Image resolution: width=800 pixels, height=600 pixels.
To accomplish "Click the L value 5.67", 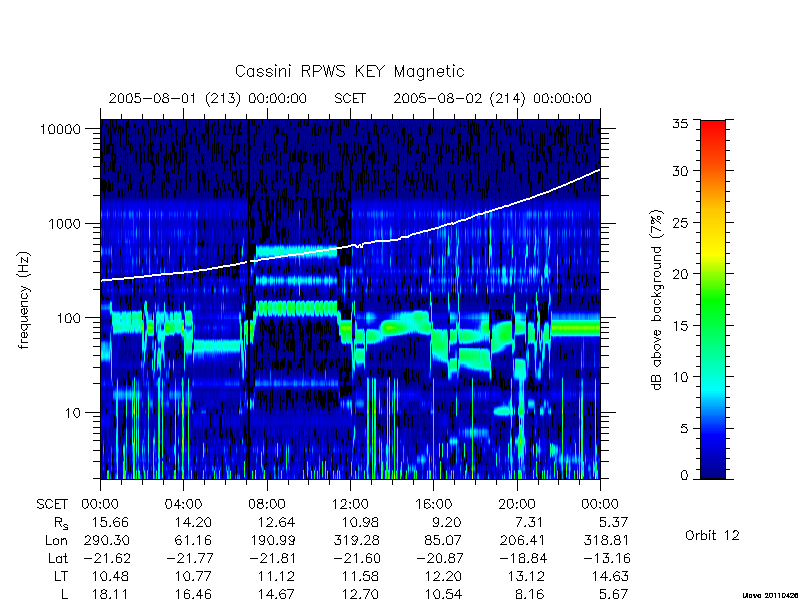I will pyautogui.click(x=613, y=594).
